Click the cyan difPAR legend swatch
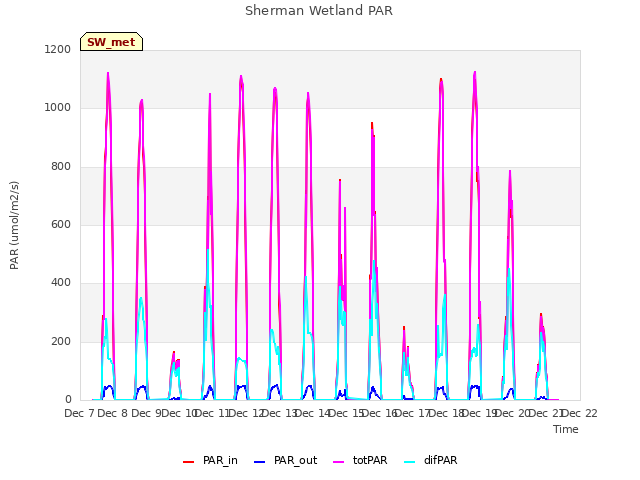 410,462
